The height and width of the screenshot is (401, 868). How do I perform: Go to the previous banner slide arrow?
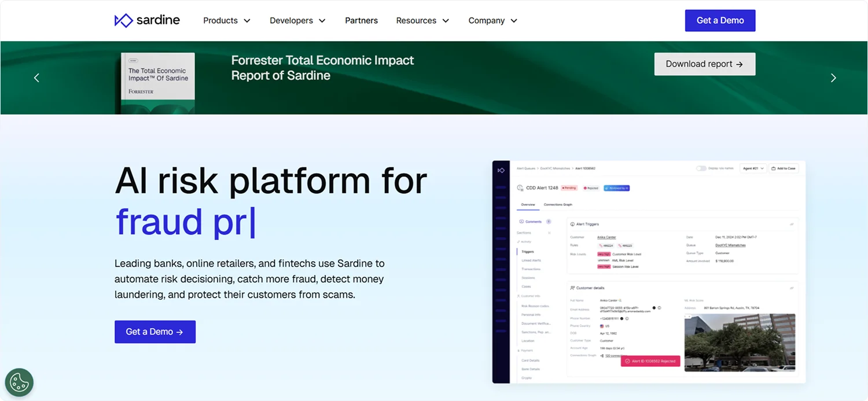click(36, 78)
